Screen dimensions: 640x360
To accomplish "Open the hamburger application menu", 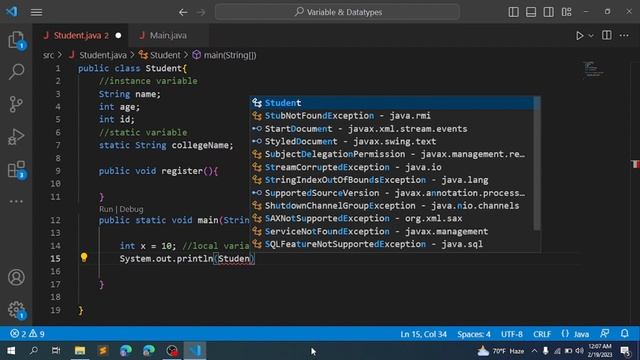I will (x=36, y=12).
